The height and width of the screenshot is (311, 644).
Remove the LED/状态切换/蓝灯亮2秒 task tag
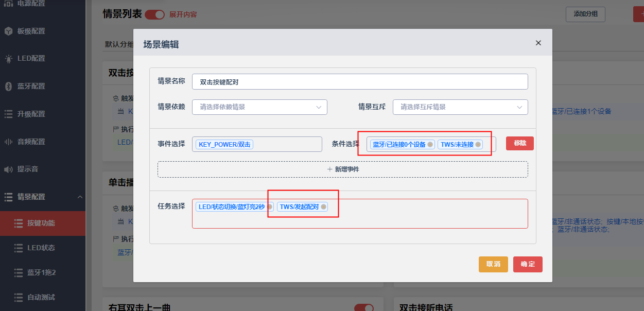(x=270, y=207)
